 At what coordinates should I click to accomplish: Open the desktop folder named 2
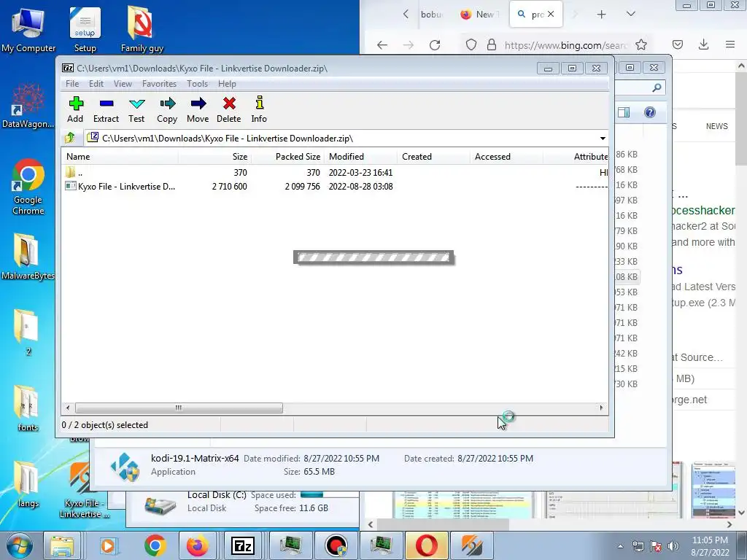[x=27, y=332]
